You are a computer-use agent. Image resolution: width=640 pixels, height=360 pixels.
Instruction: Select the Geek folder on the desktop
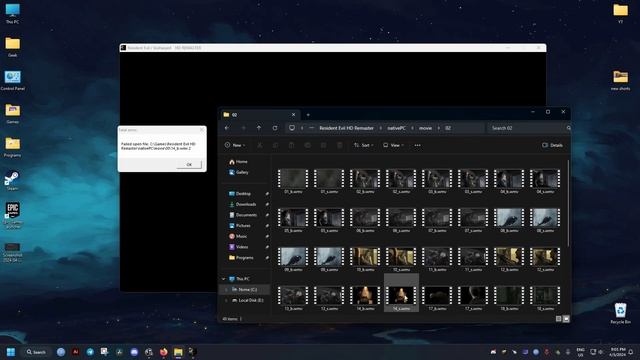(12, 47)
